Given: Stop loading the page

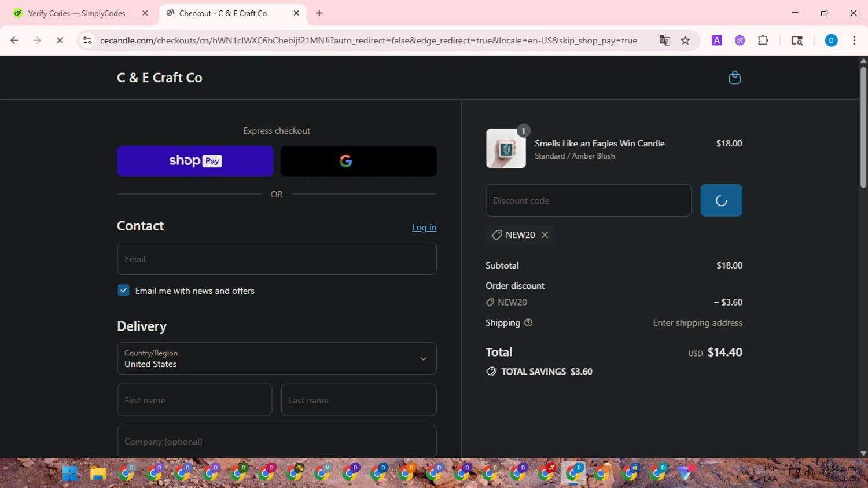Looking at the screenshot, I should click(x=60, y=41).
